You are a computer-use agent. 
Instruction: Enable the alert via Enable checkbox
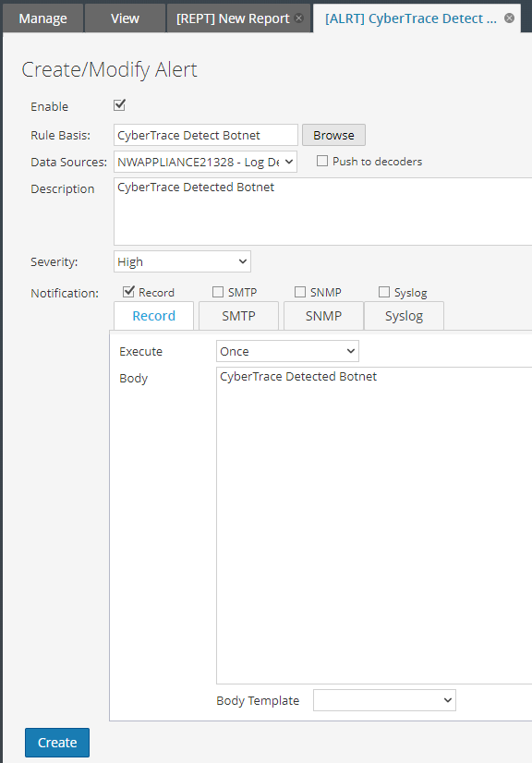118,104
